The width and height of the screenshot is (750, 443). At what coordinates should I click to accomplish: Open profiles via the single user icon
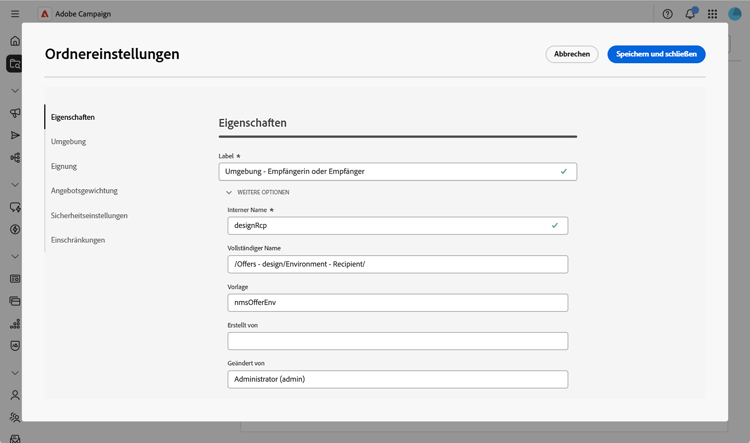click(15, 395)
